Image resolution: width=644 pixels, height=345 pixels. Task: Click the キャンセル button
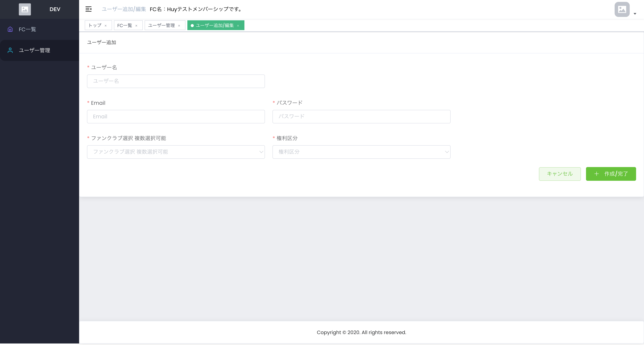click(559, 174)
